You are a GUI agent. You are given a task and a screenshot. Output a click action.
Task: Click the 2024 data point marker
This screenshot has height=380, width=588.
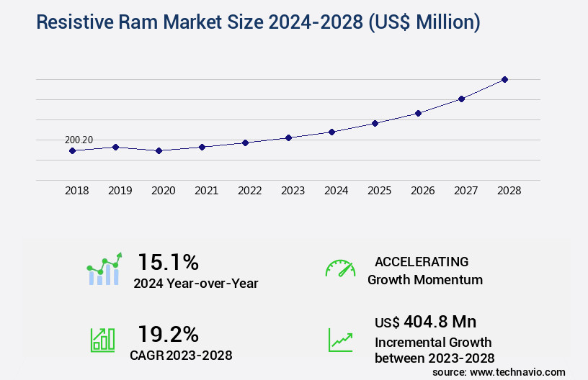[331, 132]
